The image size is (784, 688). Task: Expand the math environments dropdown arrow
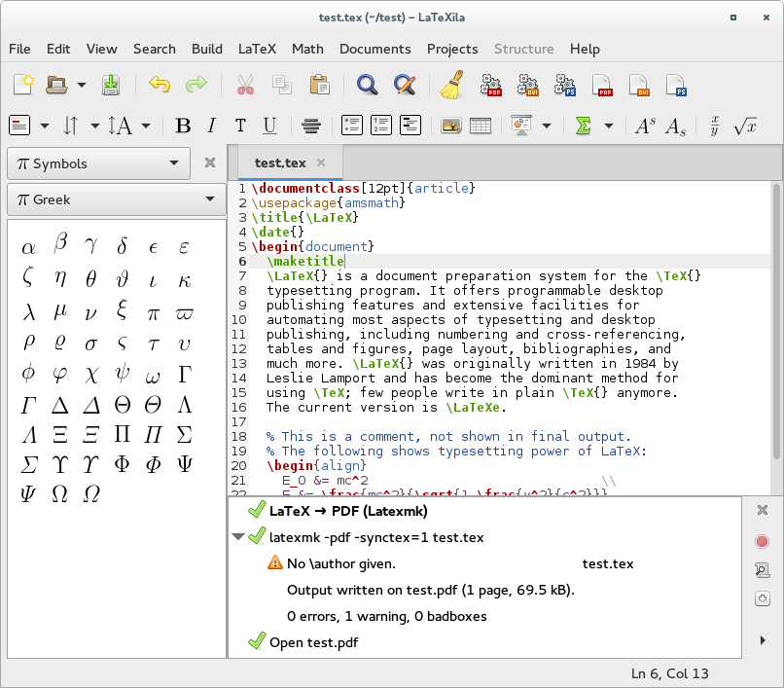tap(609, 126)
